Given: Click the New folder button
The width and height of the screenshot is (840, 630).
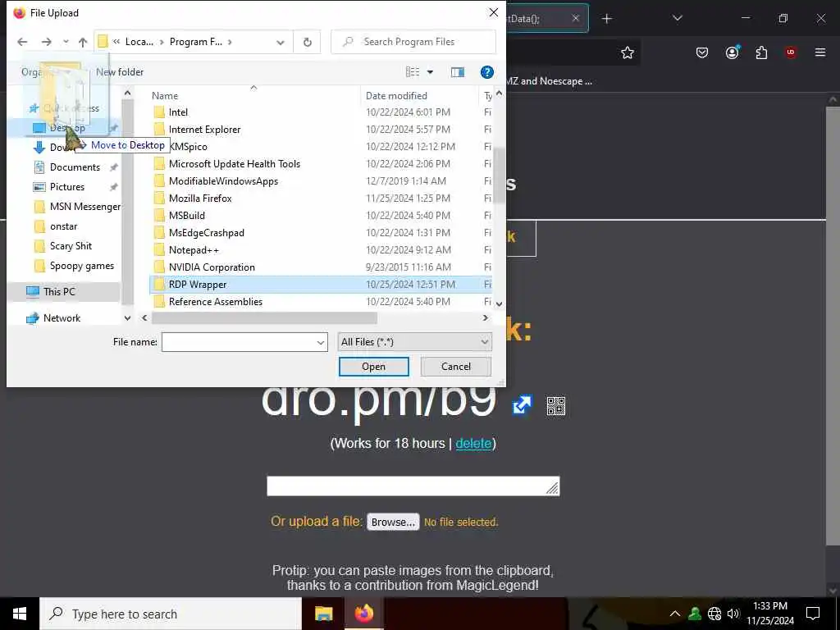Looking at the screenshot, I should click(x=120, y=72).
